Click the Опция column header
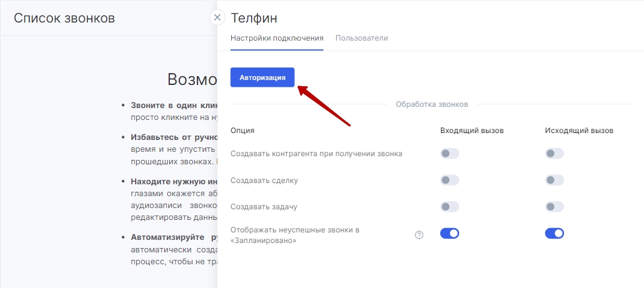 (x=242, y=131)
